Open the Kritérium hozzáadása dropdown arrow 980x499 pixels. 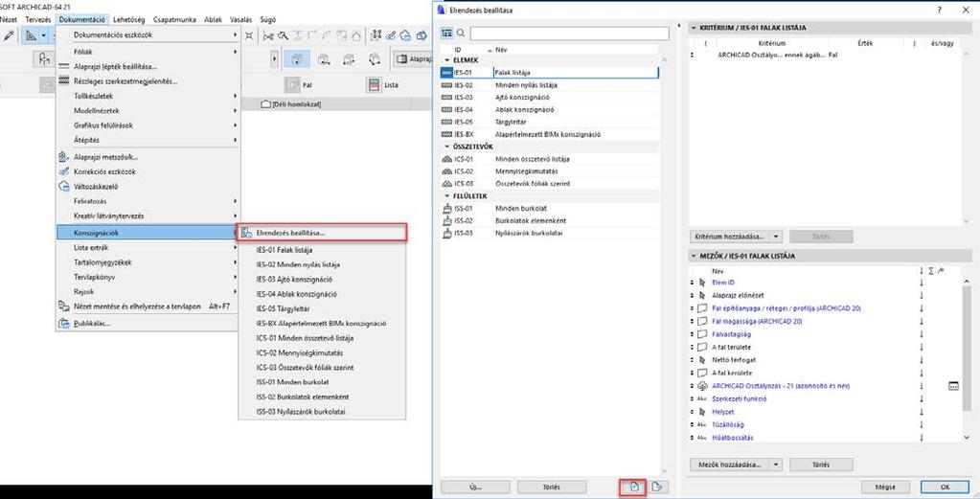tap(776, 237)
